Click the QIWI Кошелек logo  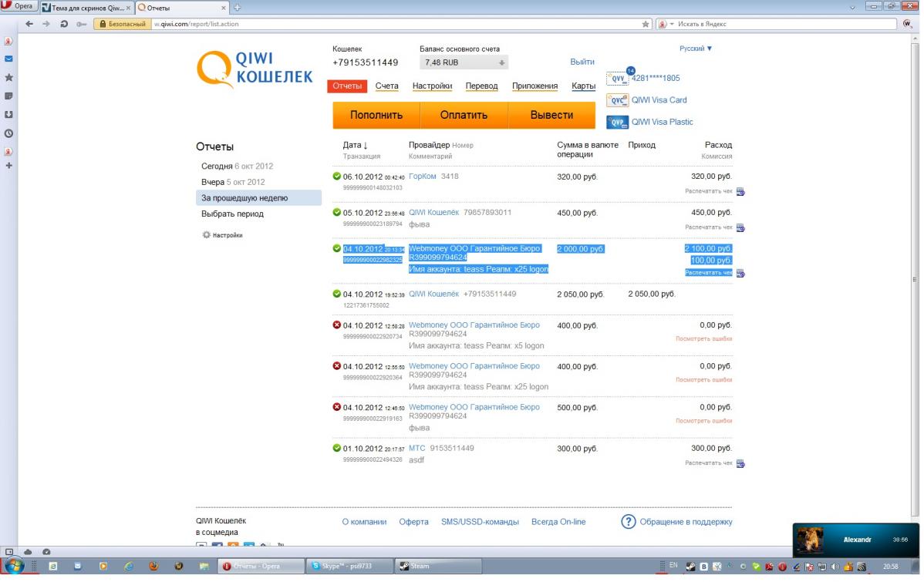coord(255,69)
